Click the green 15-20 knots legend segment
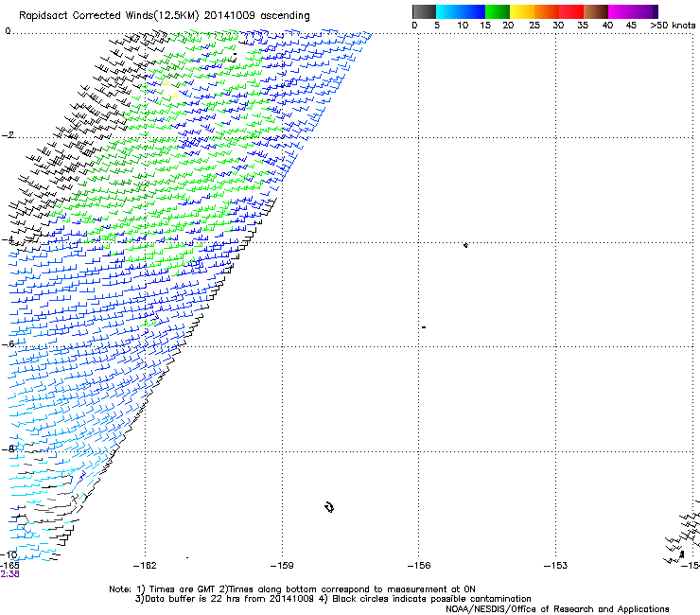 point(498,11)
